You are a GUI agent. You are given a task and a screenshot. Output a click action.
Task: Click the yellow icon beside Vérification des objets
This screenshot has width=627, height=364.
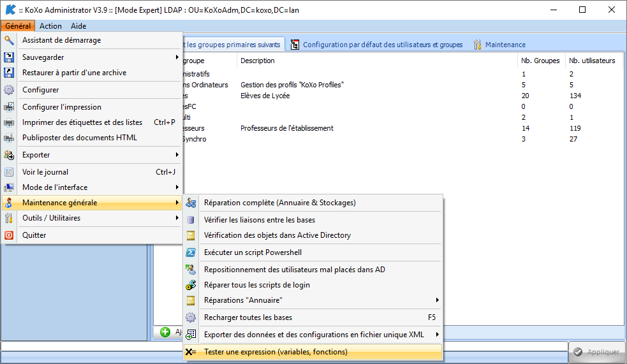tap(191, 235)
